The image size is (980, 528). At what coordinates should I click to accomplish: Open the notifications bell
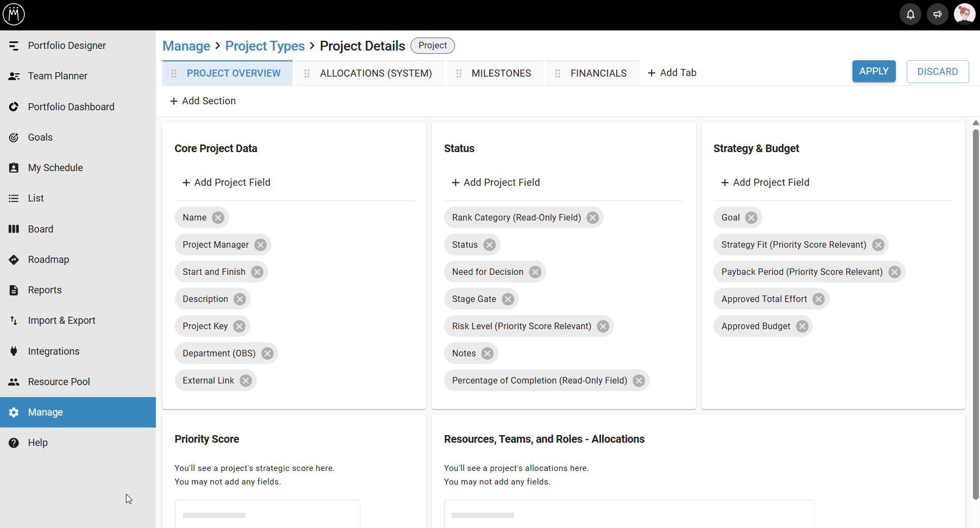click(911, 14)
